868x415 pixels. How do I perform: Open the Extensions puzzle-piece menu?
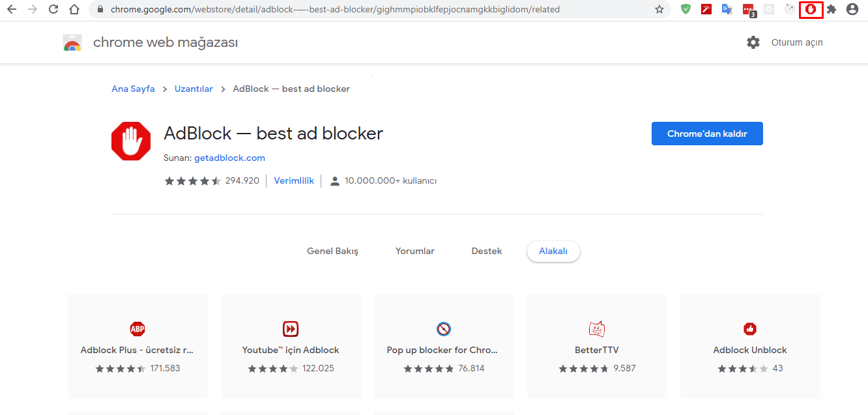coord(832,10)
